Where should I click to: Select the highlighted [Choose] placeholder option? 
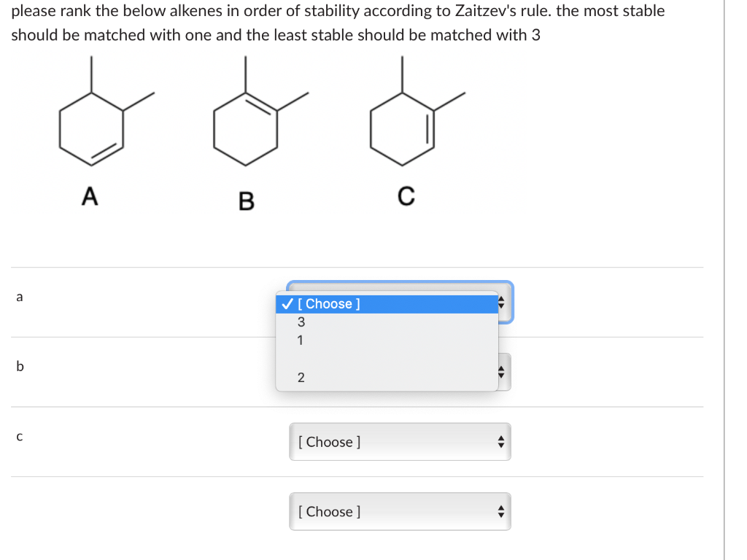pyautogui.click(x=387, y=304)
